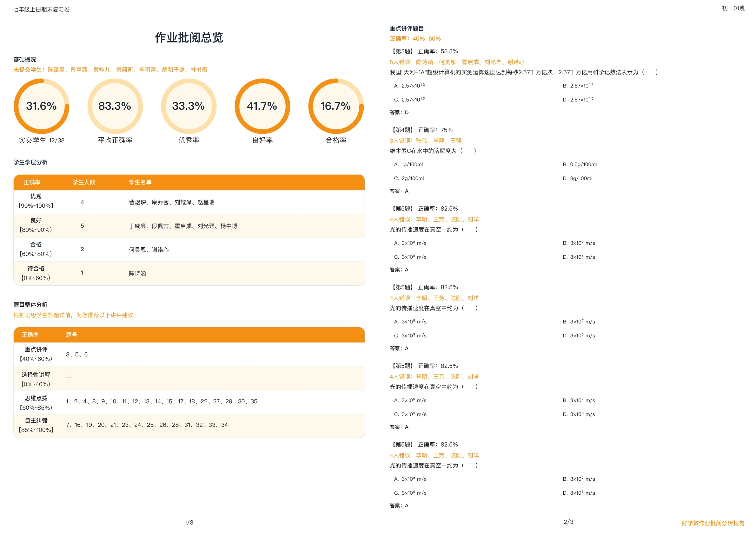Click the '学生人数' column header
Screen dimensions: 756x534
(84, 182)
